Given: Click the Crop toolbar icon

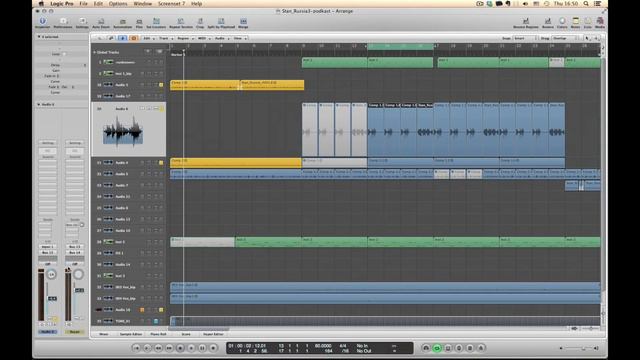Looking at the screenshot, I should point(200,22).
